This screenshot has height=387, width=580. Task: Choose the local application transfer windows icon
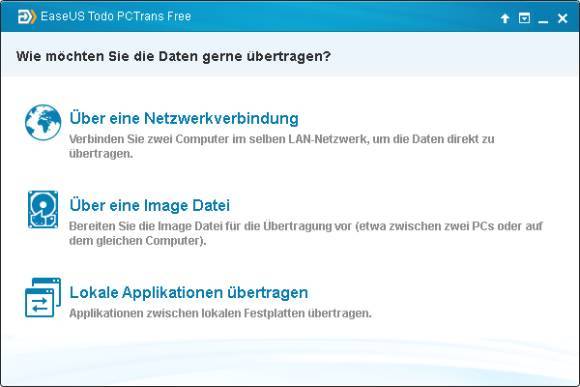coord(43,297)
